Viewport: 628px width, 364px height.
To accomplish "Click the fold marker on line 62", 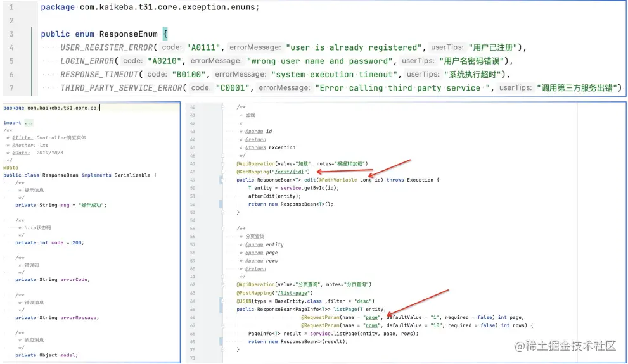I will [x=222, y=285].
